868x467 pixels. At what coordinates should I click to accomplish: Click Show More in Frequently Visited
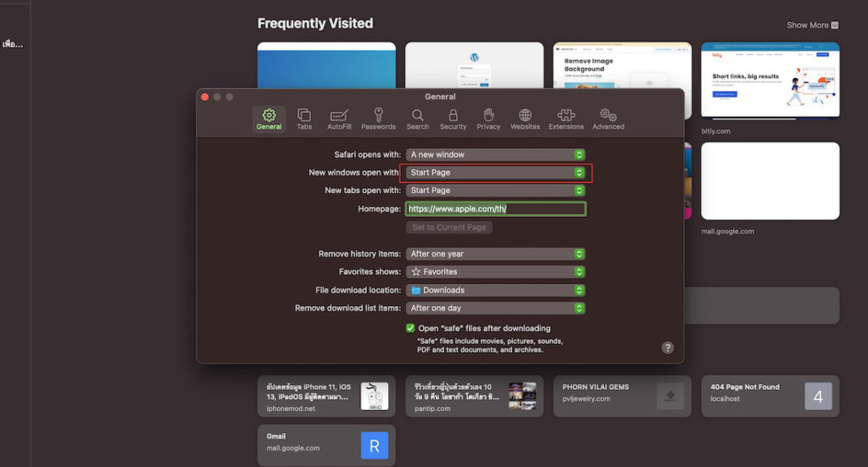point(812,25)
